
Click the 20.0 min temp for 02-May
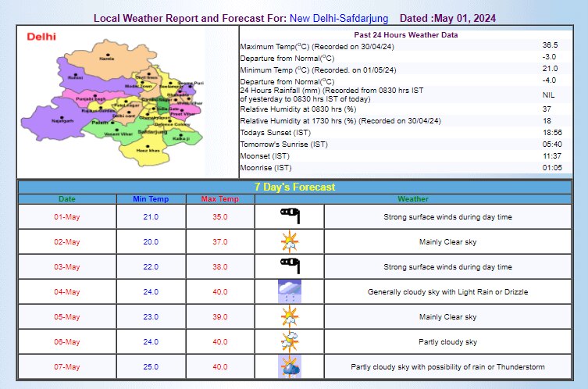click(x=151, y=242)
